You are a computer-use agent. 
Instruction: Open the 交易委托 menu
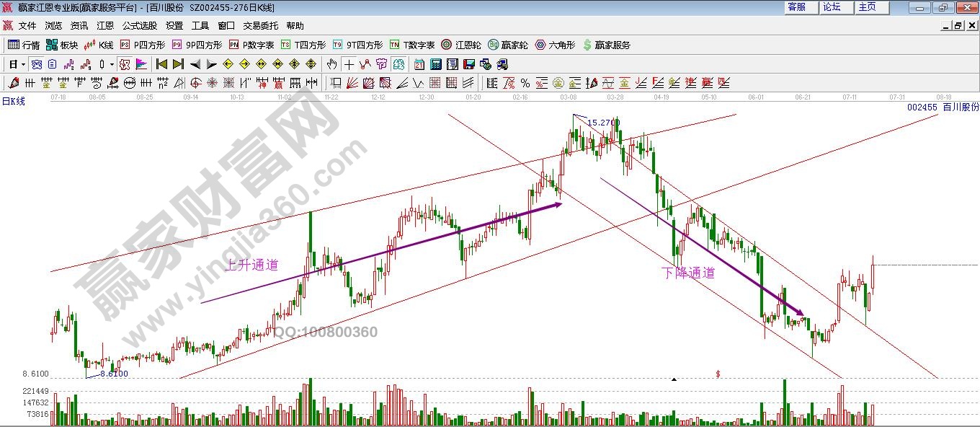pos(260,25)
